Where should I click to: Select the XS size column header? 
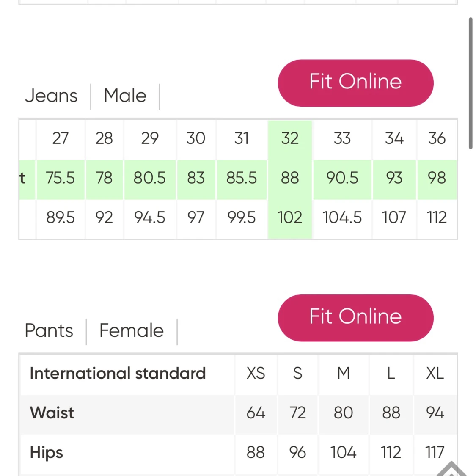(x=256, y=374)
